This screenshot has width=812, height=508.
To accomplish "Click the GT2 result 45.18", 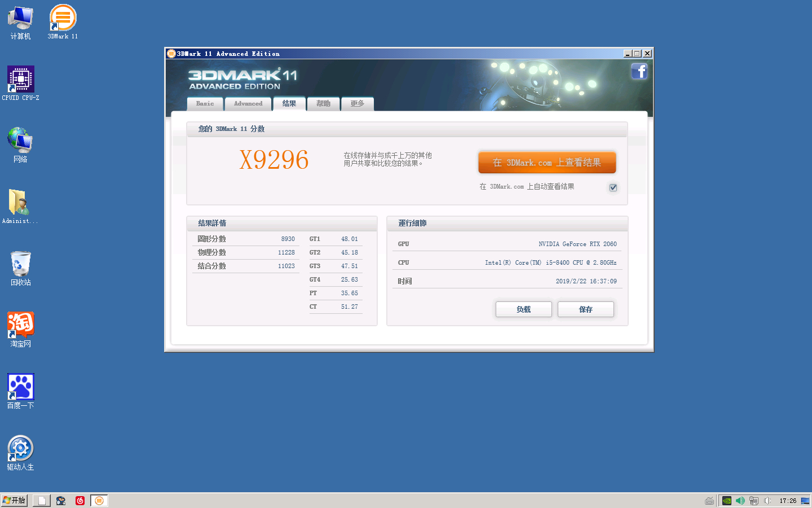I will click(350, 253).
